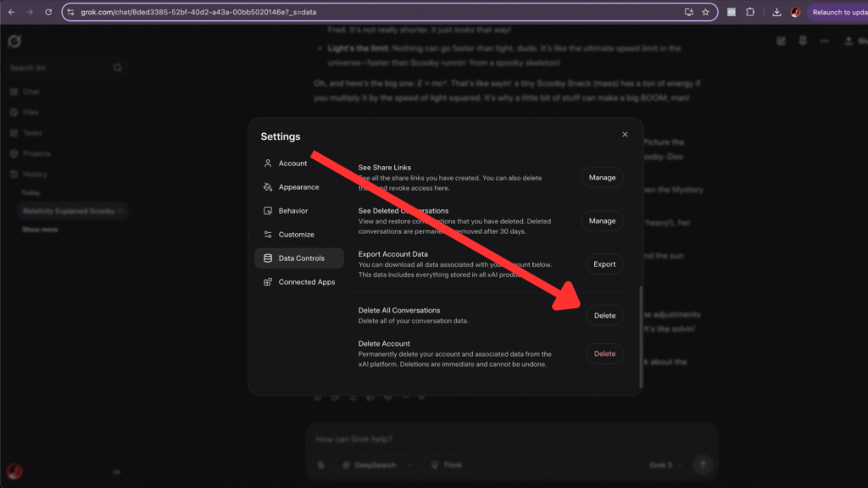Bookmark the page with the star icon
Image resolution: width=868 pixels, height=488 pixels.
coord(705,12)
